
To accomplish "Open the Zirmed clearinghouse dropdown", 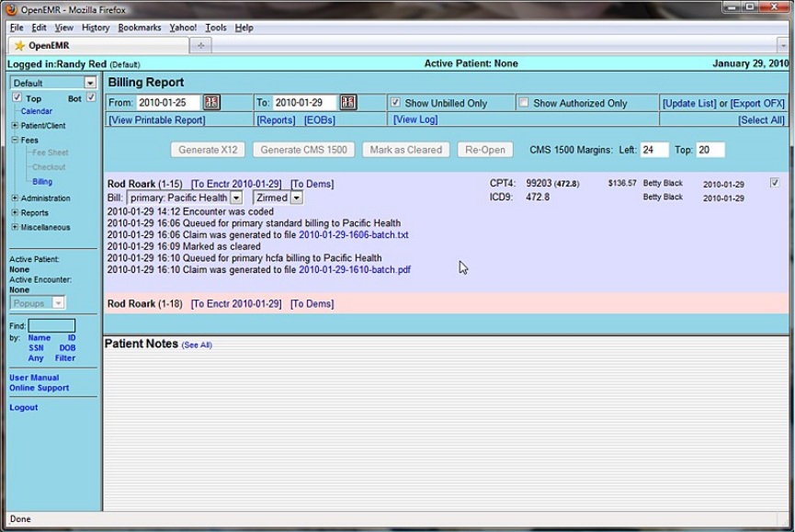I will [x=278, y=198].
